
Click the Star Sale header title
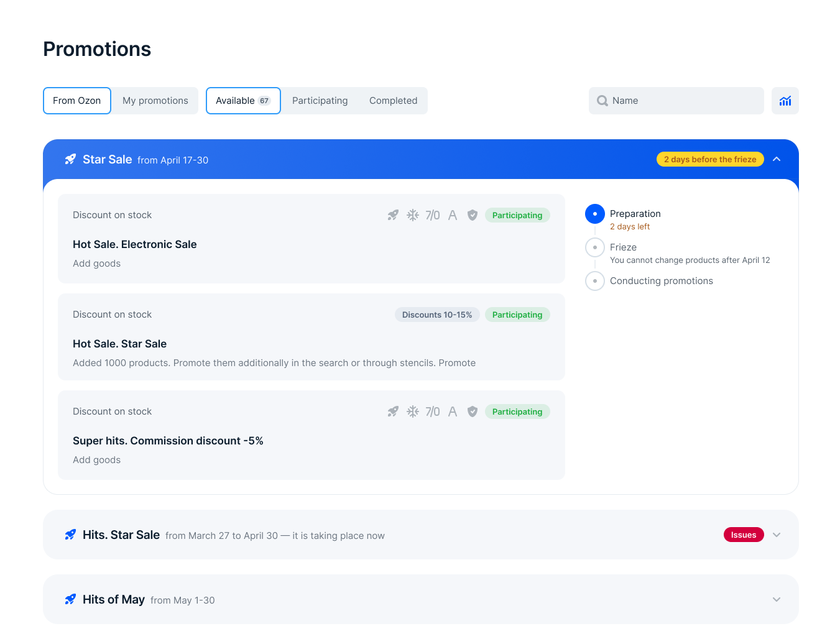(108, 159)
